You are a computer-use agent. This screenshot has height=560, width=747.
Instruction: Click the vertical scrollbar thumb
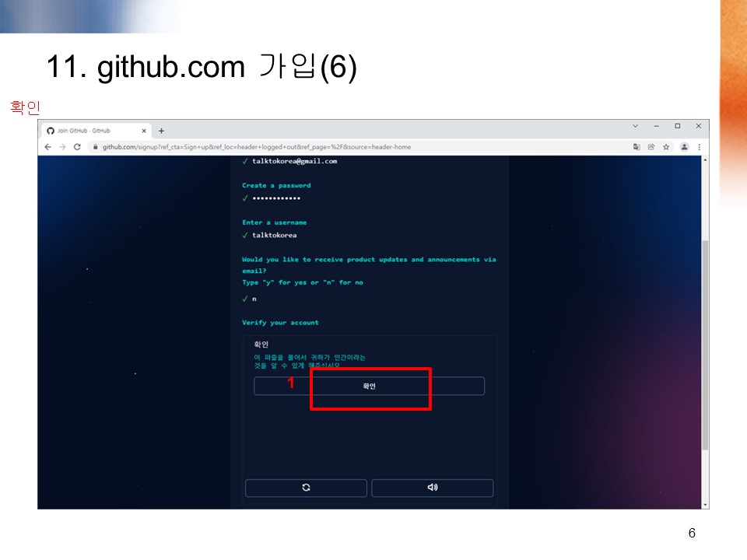(705, 345)
